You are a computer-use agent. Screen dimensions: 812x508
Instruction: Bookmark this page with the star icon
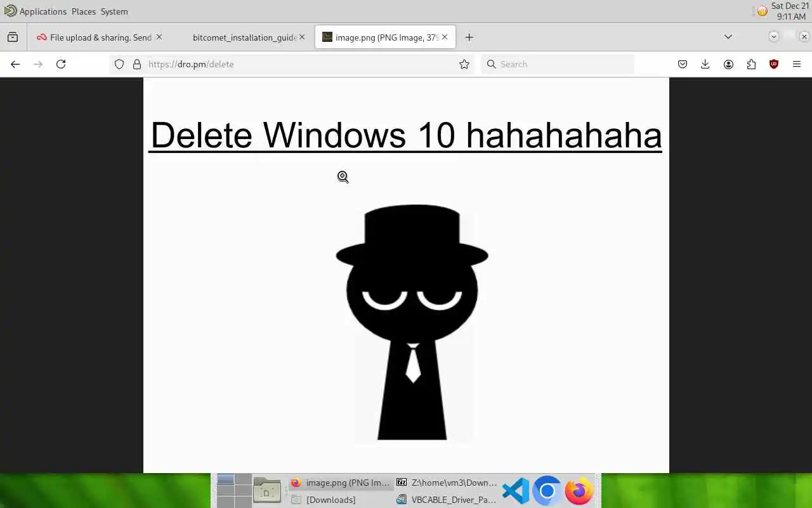pyautogui.click(x=464, y=64)
